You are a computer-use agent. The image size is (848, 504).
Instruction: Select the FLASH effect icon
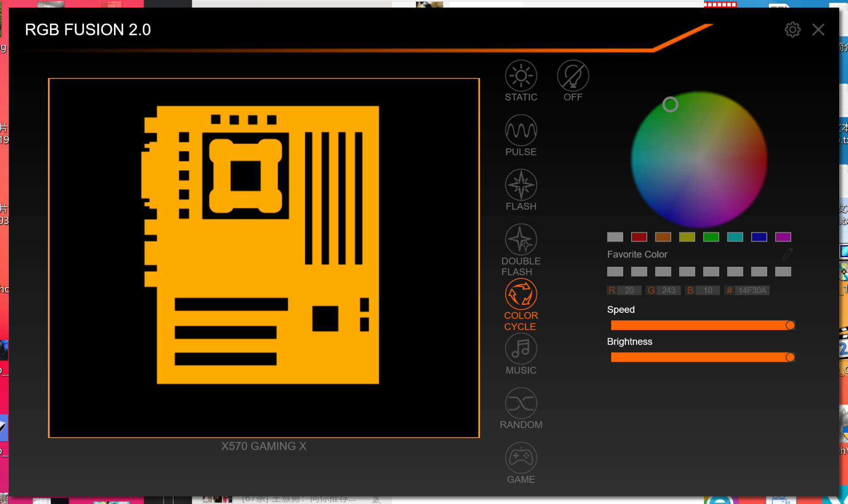[521, 185]
